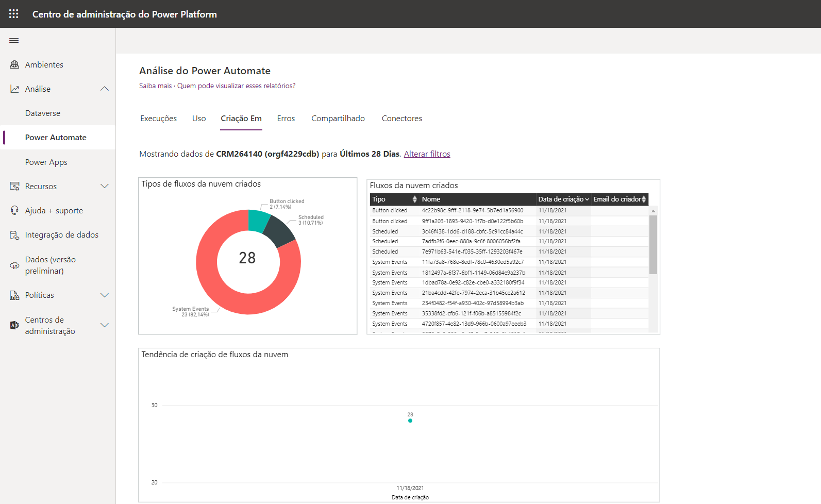Click the 'Scheduled 3 (10.71%)' chart label
The width and height of the screenshot is (821, 504).
[311, 220]
